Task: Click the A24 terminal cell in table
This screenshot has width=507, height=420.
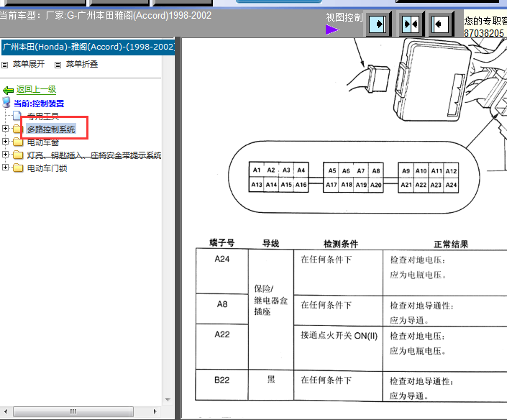Action: tap(221, 271)
